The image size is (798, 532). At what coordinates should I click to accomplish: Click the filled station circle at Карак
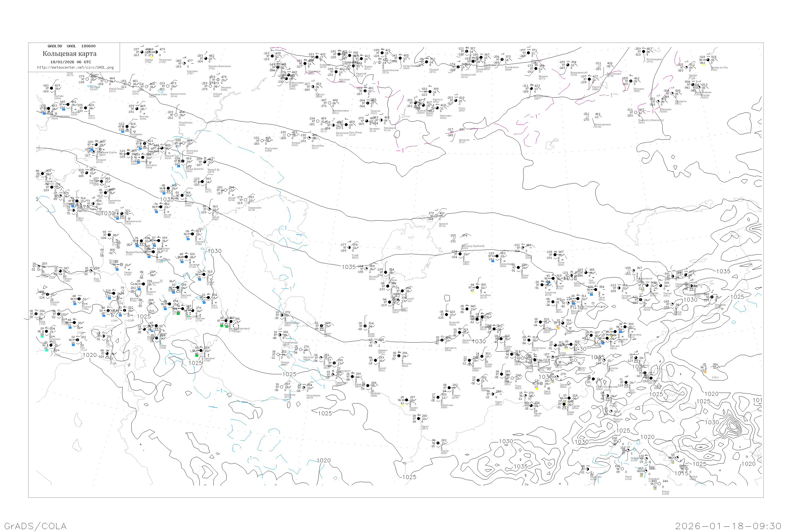point(460,254)
